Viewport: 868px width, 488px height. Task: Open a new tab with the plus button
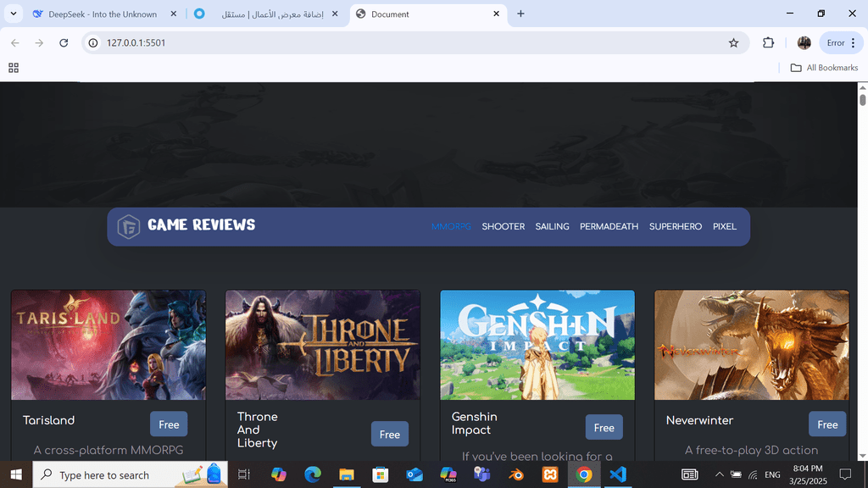click(520, 14)
